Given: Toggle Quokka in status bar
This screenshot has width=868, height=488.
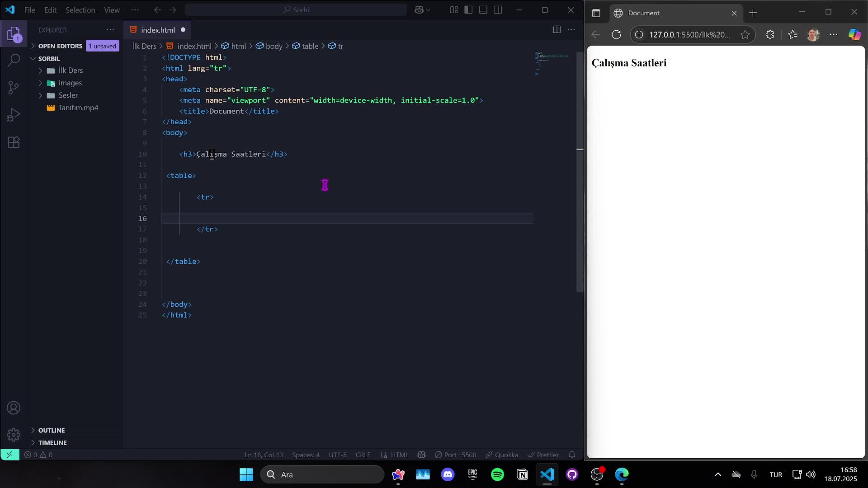Looking at the screenshot, I should click(502, 455).
